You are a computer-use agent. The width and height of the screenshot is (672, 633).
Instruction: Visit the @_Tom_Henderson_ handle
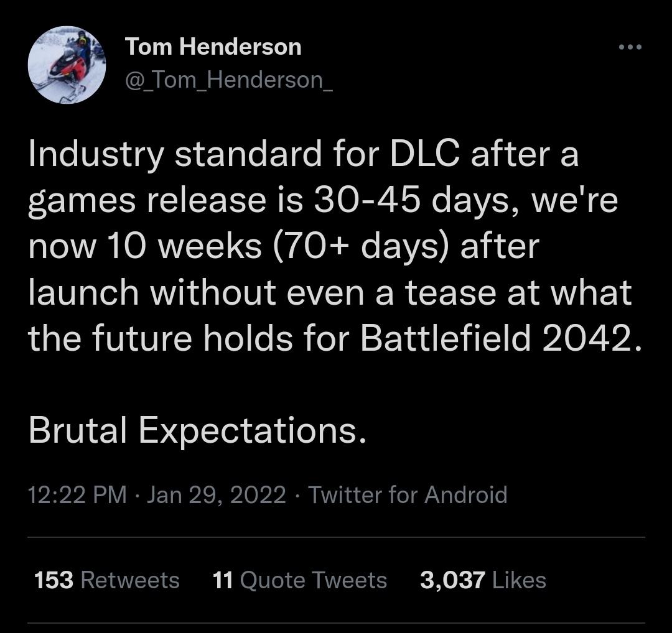(x=229, y=80)
